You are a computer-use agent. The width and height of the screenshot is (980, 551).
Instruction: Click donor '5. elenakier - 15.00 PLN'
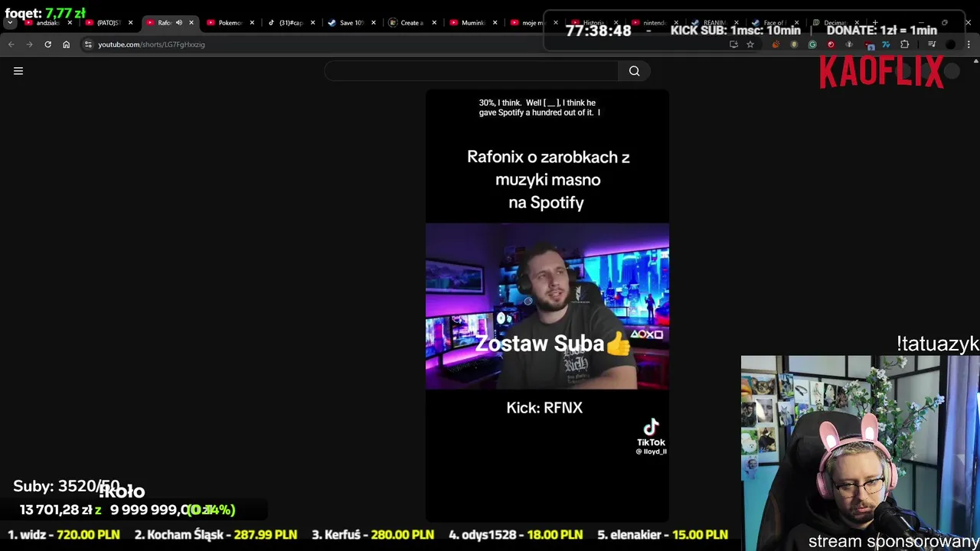[x=662, y=535]
